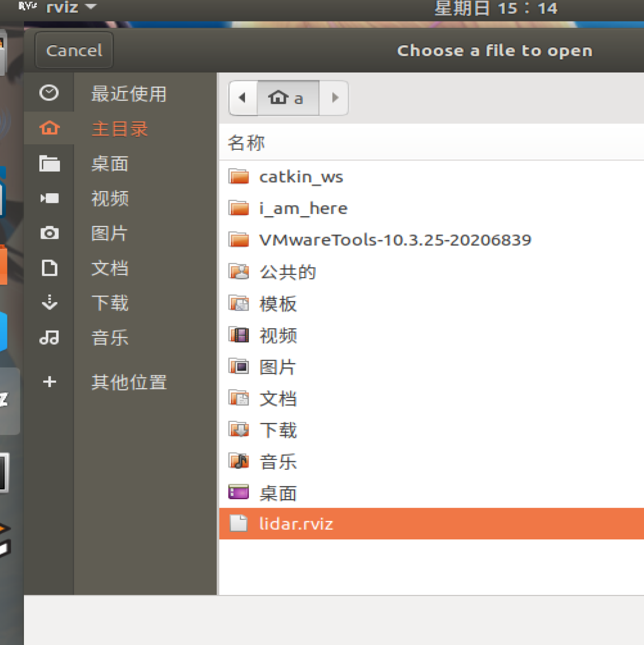Click the desktop folder icon in the sidebar
Screen dimensions: 644x645
[49, 163]
